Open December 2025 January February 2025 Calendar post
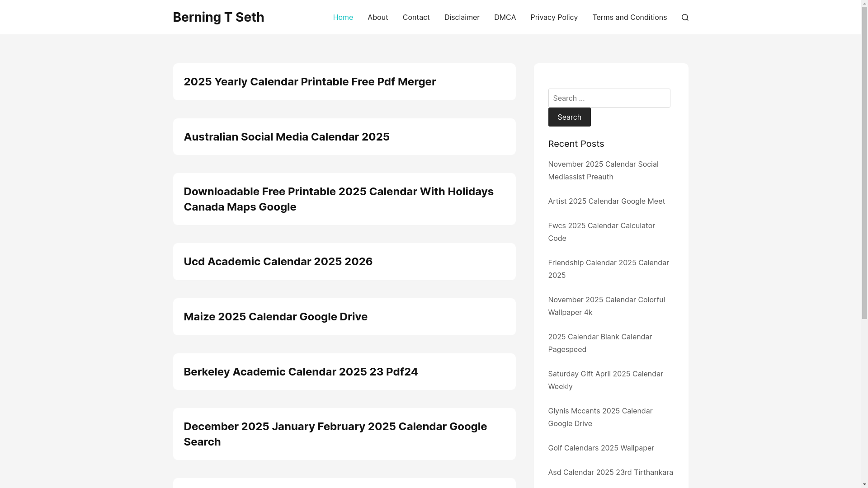The height and width of the screenshot is (488, 868). pyautogui.click(x=335, y=434)
